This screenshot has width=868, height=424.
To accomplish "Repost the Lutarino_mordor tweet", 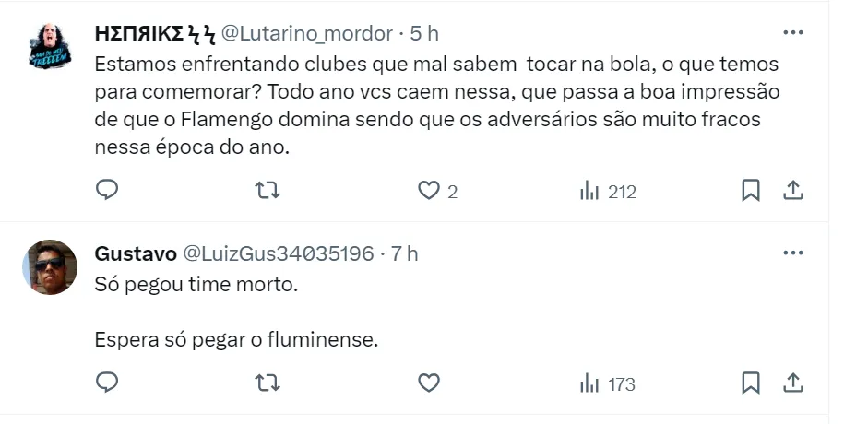I will coord(268,191).
